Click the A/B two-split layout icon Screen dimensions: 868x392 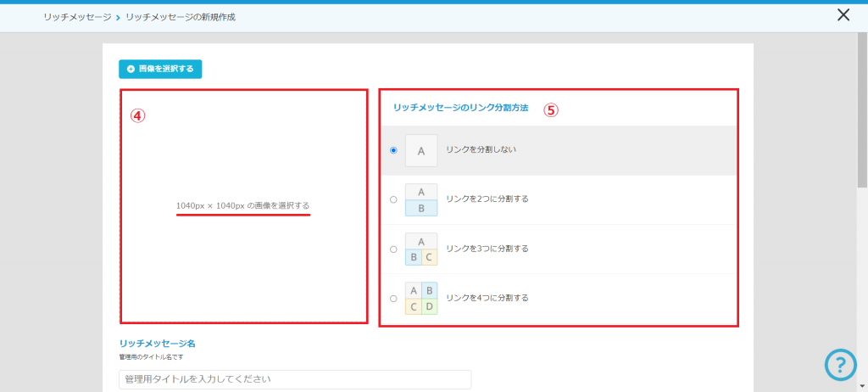[421, 199]
